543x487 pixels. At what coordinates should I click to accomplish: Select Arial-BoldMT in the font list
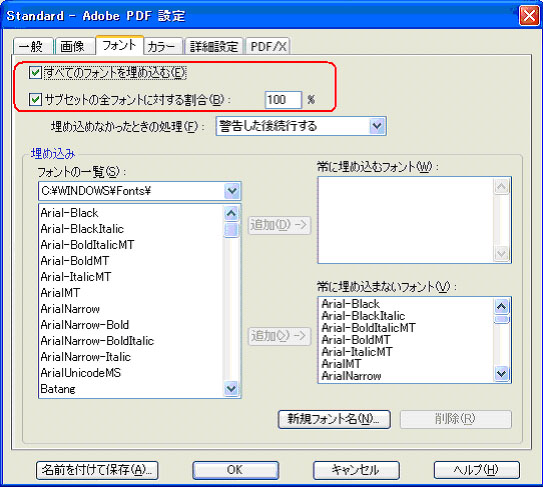tap(75, 260)
